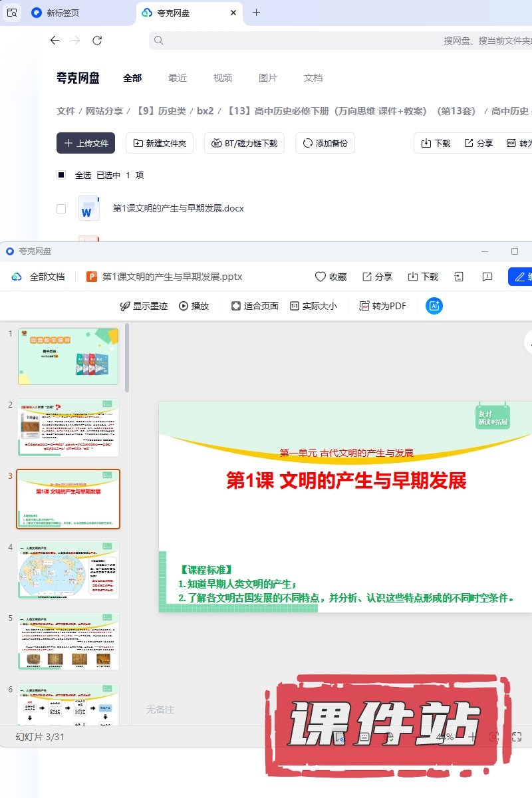Select slide 4 thumbnail with world map

[68, 570]
